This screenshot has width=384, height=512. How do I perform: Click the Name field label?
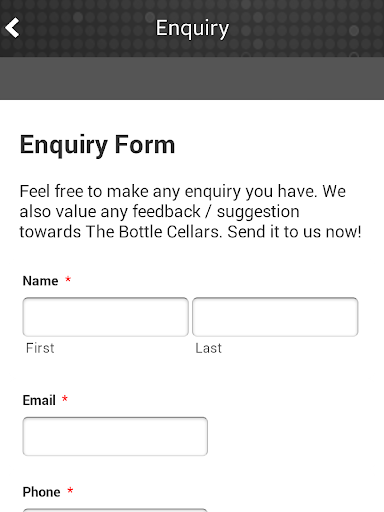click(x=40, y=281)
